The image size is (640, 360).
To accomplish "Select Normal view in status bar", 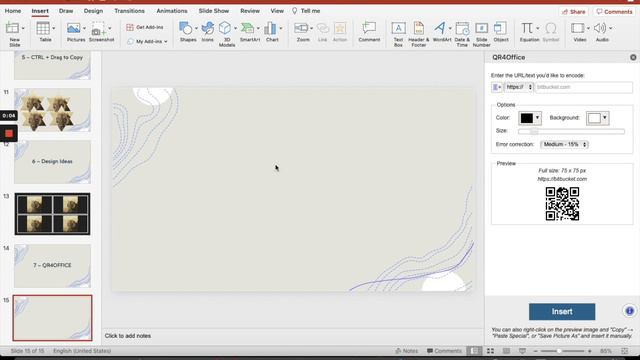I will 474,351.
